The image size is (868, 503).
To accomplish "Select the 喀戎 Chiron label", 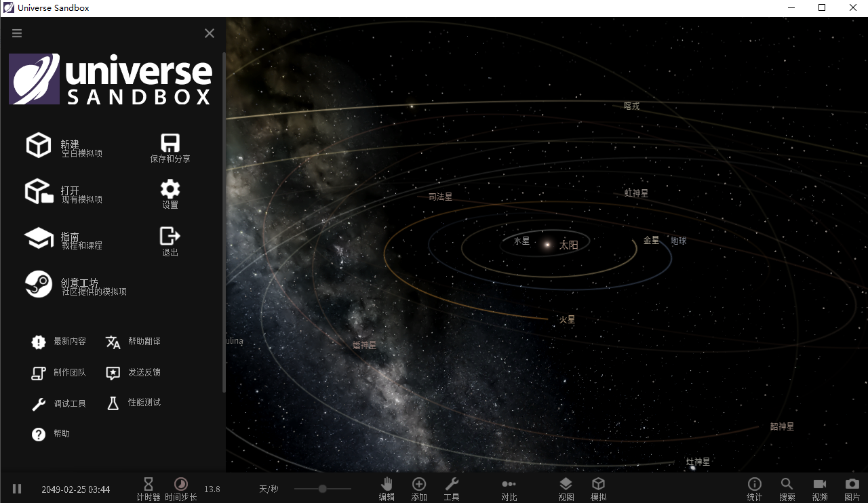I will pos(632,106).
